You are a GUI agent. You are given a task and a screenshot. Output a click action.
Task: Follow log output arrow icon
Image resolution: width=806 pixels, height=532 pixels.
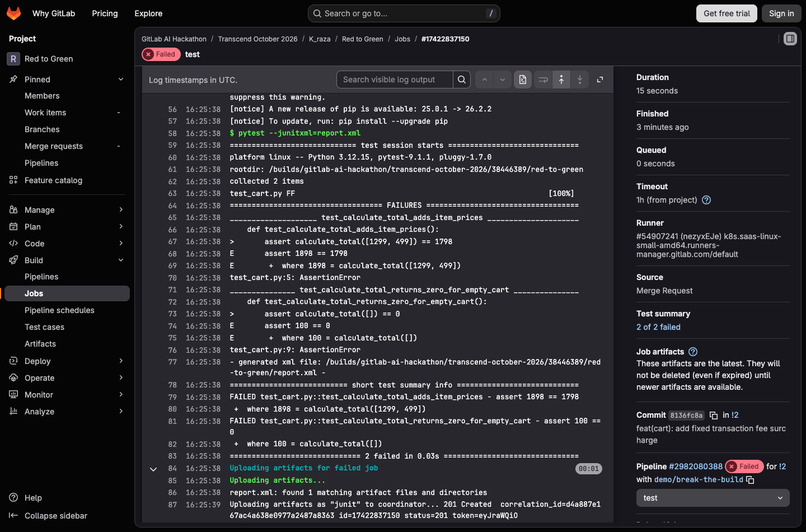tap(543, 80)
